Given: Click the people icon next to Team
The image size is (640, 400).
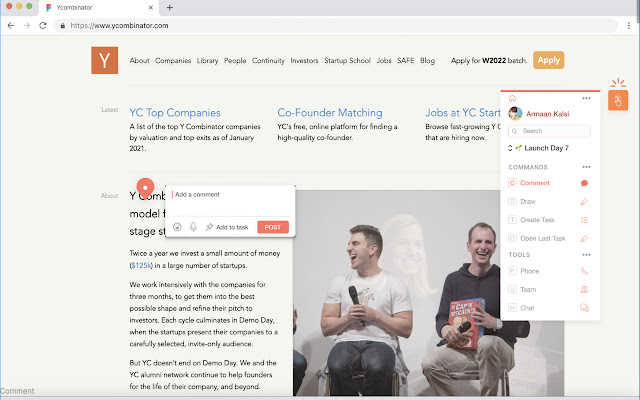Looking at the screenshot, I should (584, 289).
